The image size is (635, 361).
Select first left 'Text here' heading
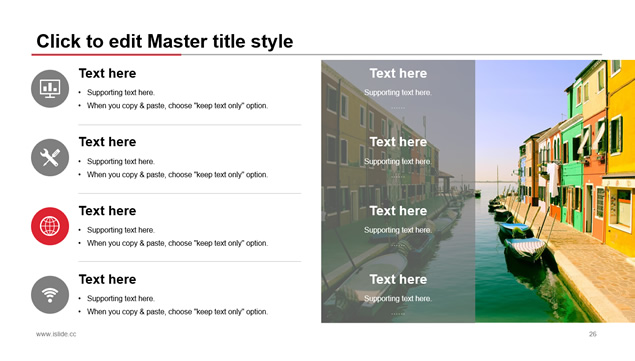point(107,73)
